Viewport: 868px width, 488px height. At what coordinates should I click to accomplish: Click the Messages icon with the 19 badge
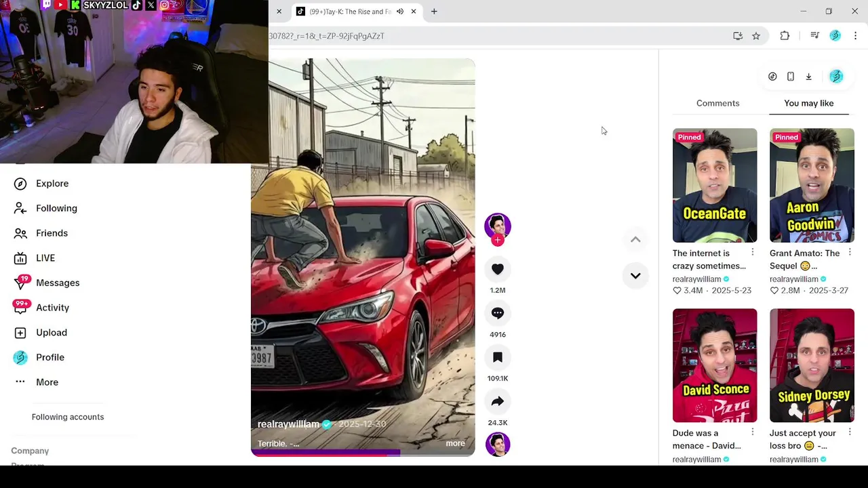[20, 283]
